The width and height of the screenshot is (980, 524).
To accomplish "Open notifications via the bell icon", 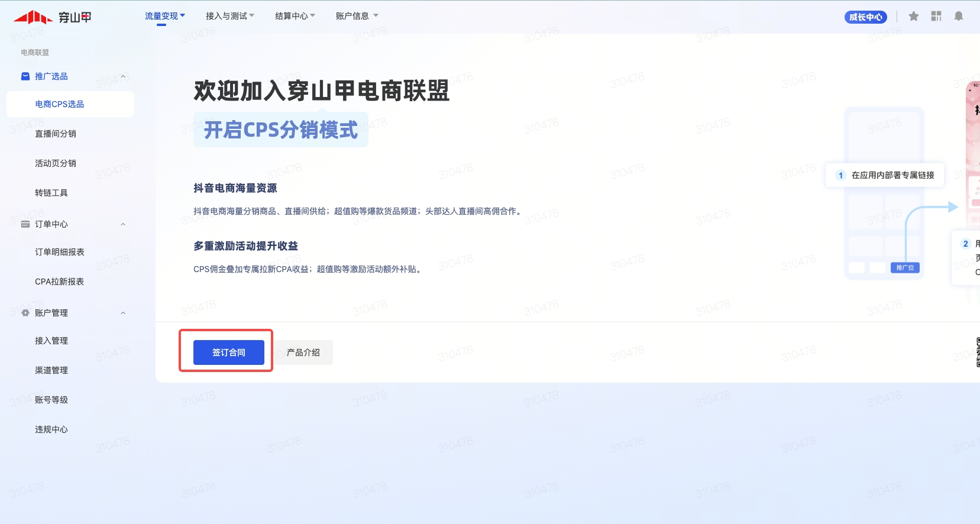I will [959, 17].
